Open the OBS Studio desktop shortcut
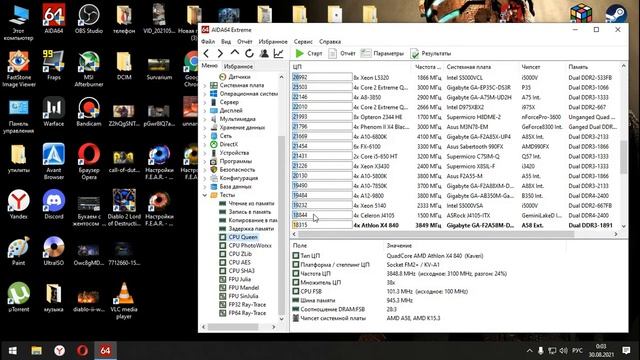The width and height of the screenshot is (640, 360). click(x=89, y=19)
